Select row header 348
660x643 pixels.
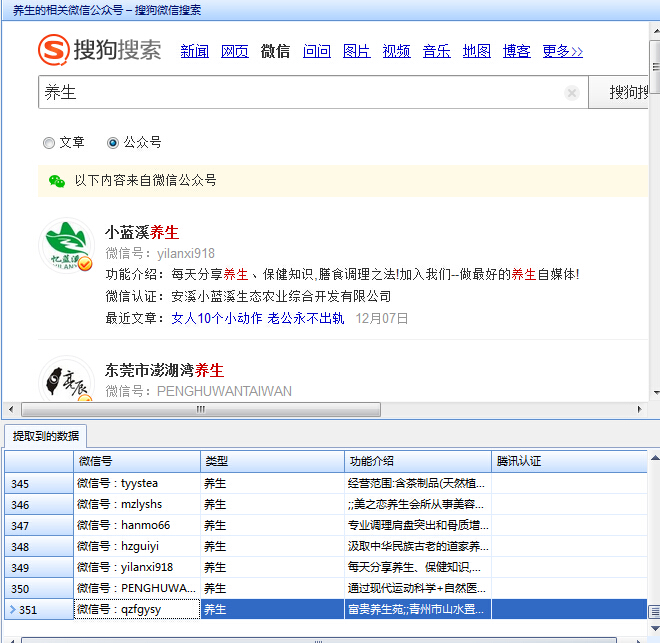click(39, 547)
